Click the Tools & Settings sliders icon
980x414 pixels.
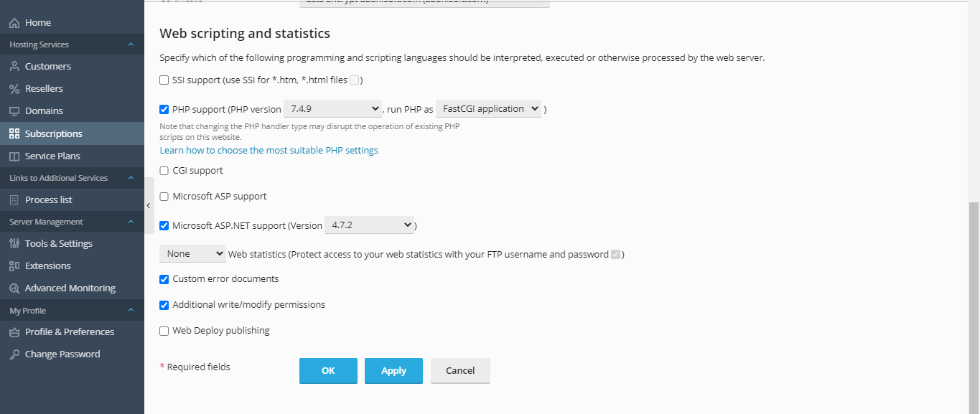[x=14, y=244]
